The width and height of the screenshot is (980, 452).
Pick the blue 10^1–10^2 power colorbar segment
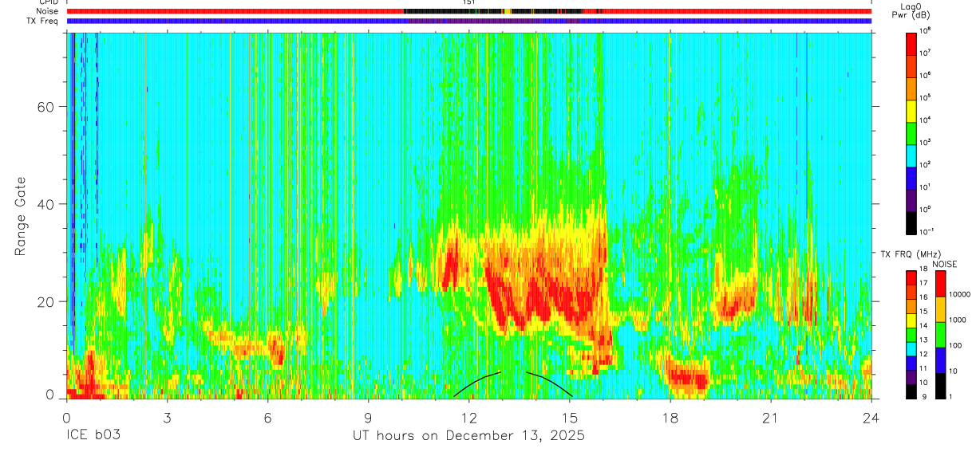(x=911, y=176)
